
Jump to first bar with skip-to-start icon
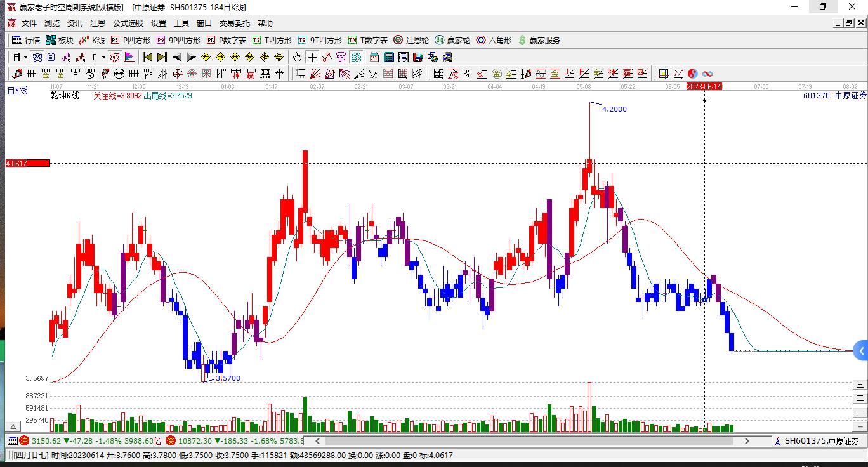(x=147, y=57)
